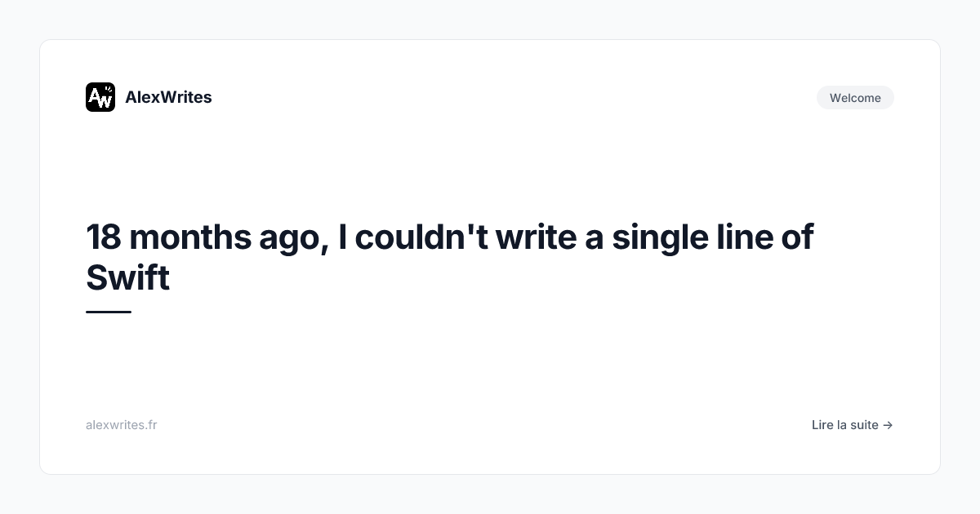Open the AlexWrites brand name
This screenshot has width=980, height=514.
[168, 97]
